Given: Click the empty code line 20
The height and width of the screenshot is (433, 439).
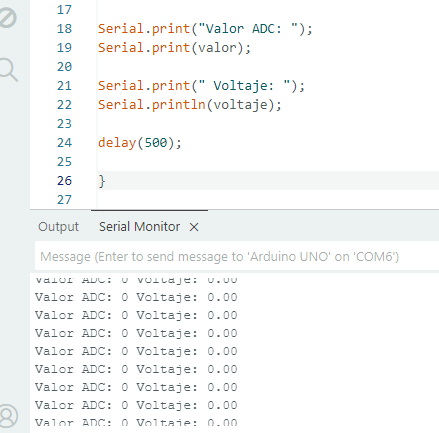Looking at the screenshot, I should pos(268,67).
